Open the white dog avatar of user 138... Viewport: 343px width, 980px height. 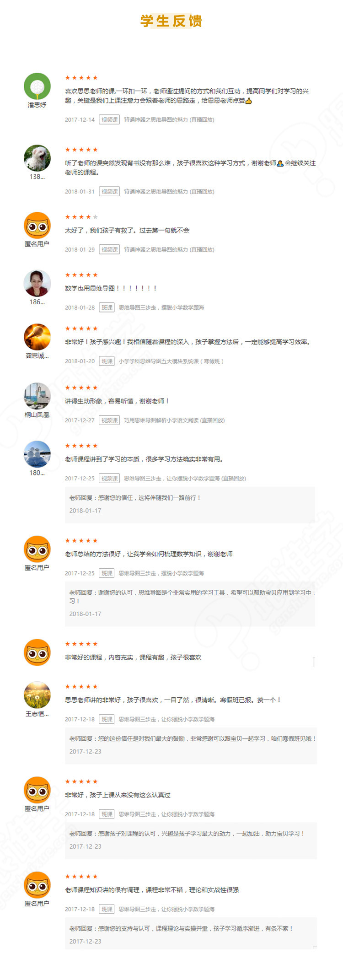tap(37, 158)
